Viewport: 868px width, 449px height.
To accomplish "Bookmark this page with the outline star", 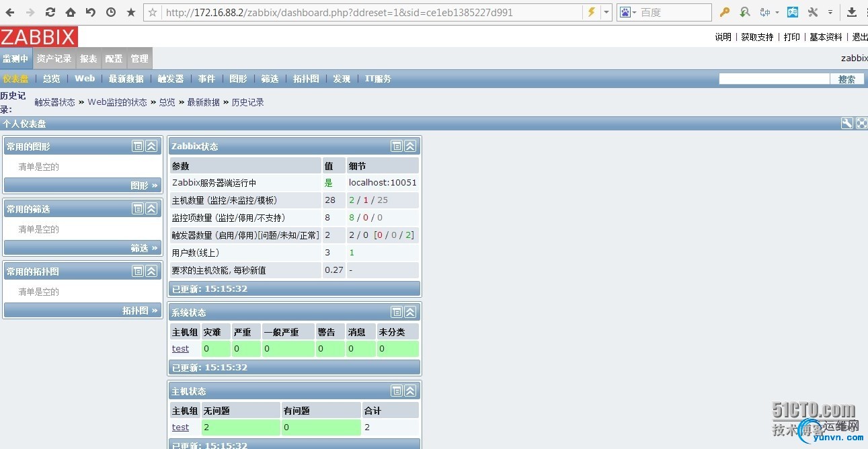I will pyautogui.click(x=153, y=13).
